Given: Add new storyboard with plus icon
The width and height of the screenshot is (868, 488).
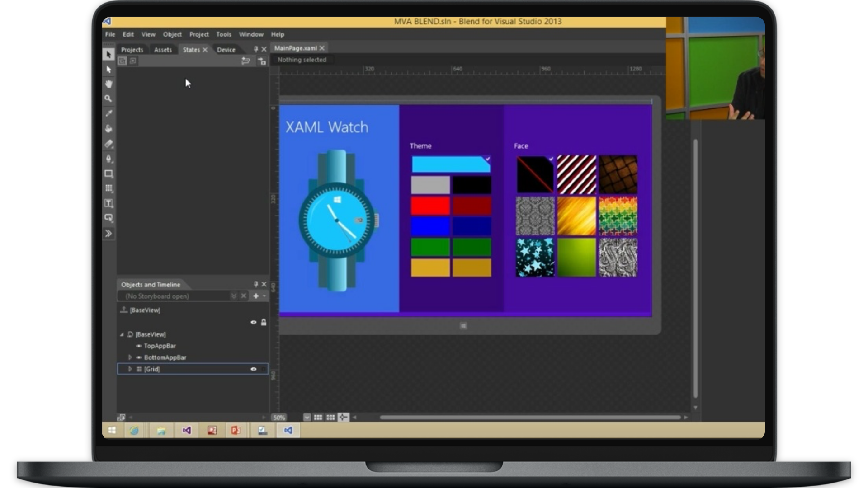Looking at the screenshot, I should [x=256, y=296].
